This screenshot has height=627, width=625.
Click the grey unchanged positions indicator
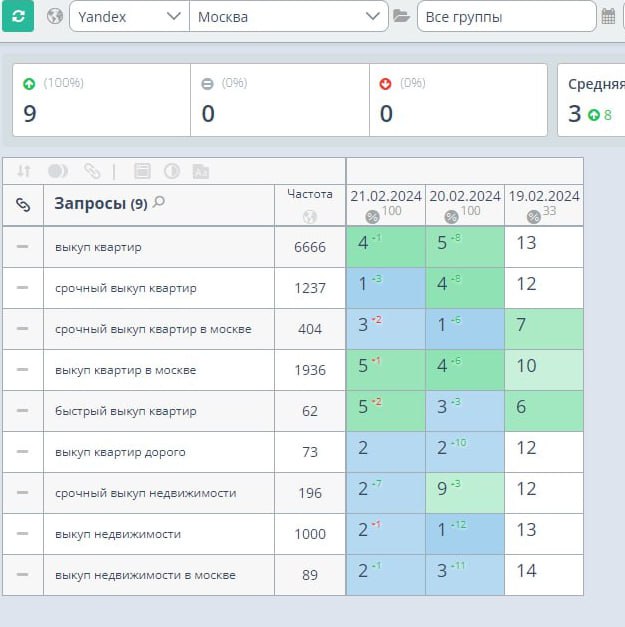(x=207, y=84)
